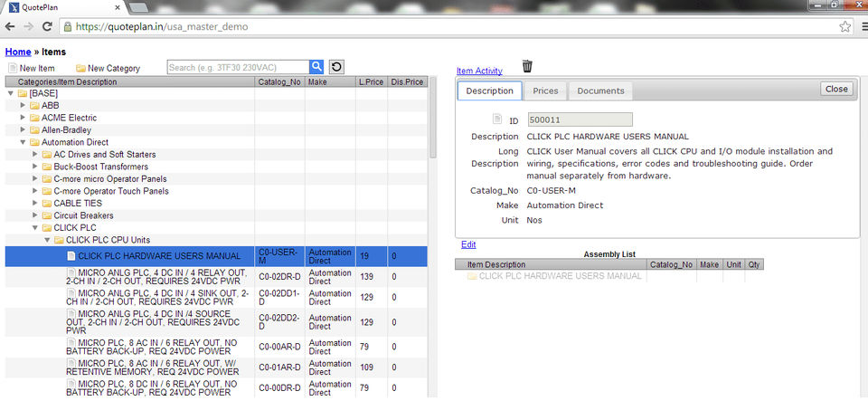Click catalog number C0-01AR-D
Image resolution: width=868 pixels, height=401 pixels.
pos(279,368)
